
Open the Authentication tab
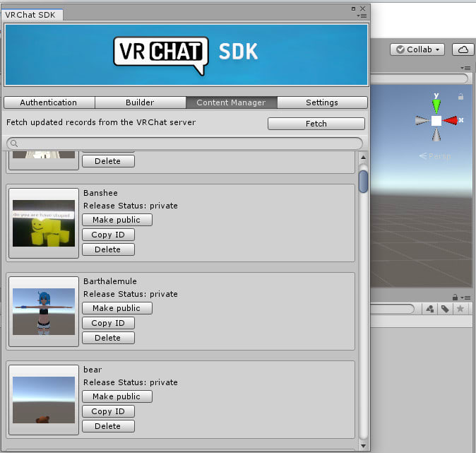49,102
